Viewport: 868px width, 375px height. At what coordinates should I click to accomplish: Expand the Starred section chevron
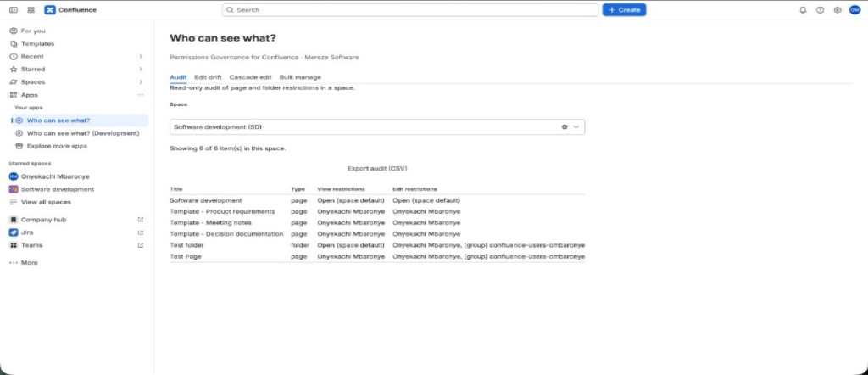coord(141,70)
